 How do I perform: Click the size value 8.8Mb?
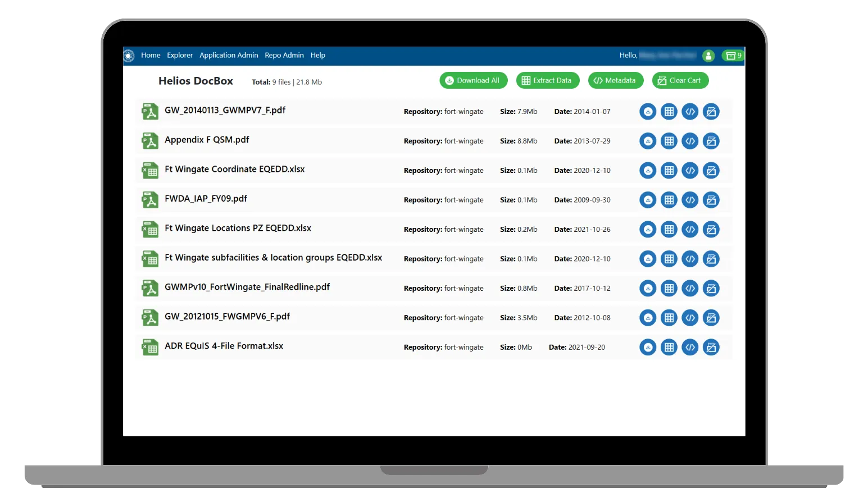point(528,141)
